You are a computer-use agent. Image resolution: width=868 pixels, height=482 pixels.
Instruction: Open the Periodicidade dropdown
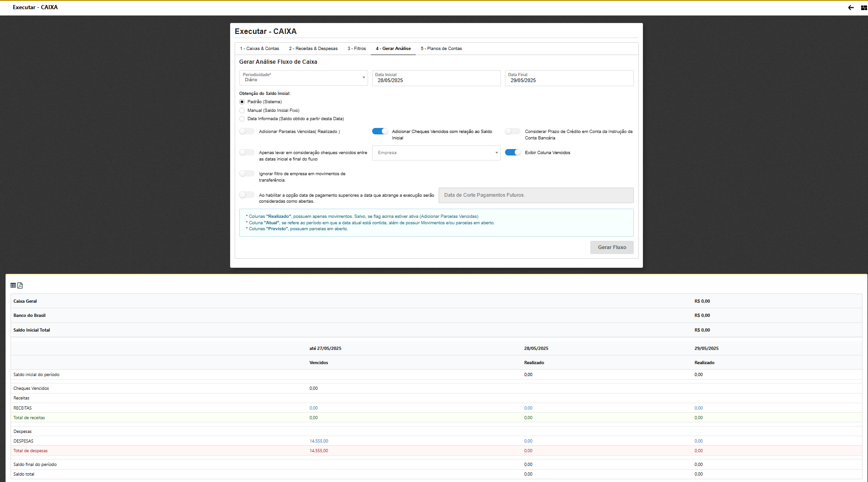tap(303, 78)
